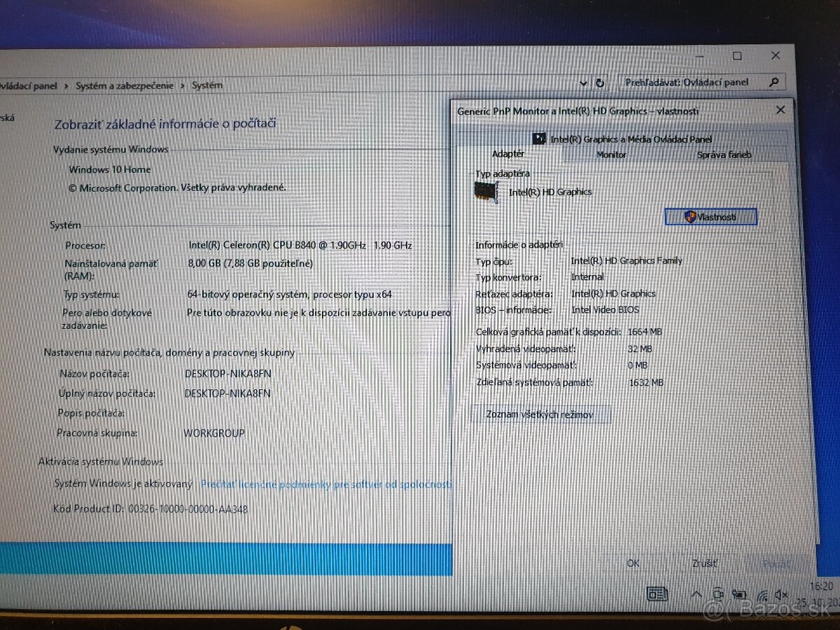Click the Prehľadávať search field
Viewport: 840px width, 630px height.
click(x=686, y=82)
